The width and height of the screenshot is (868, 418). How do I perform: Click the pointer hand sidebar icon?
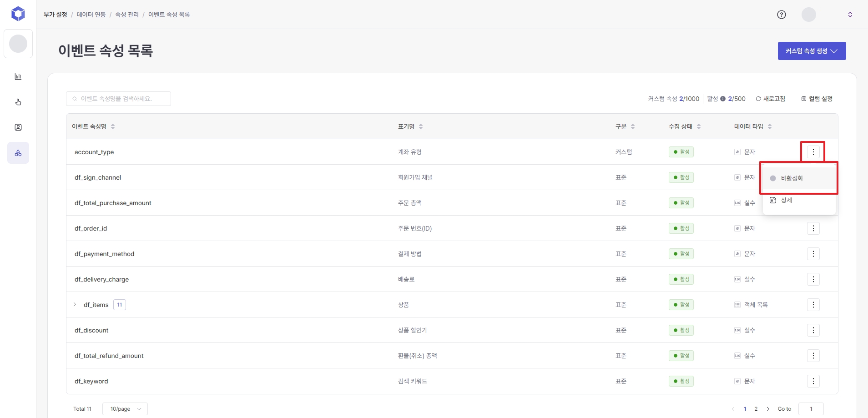pos(18,102)
